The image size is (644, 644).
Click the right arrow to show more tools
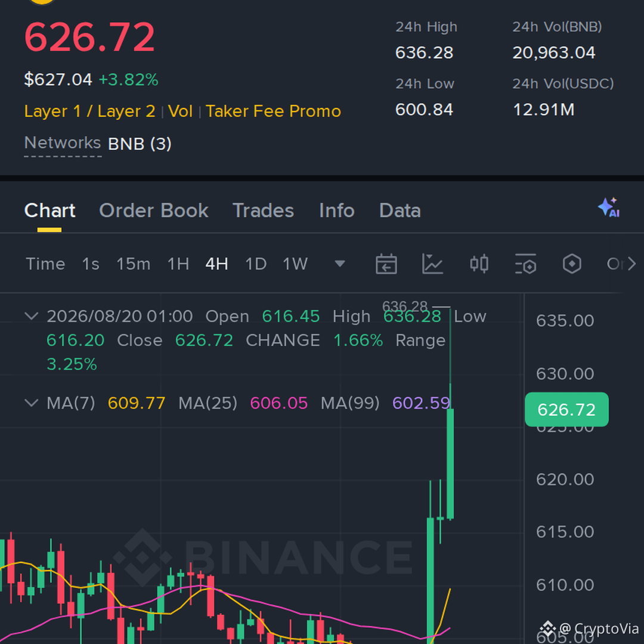click(x=631, y=264)
